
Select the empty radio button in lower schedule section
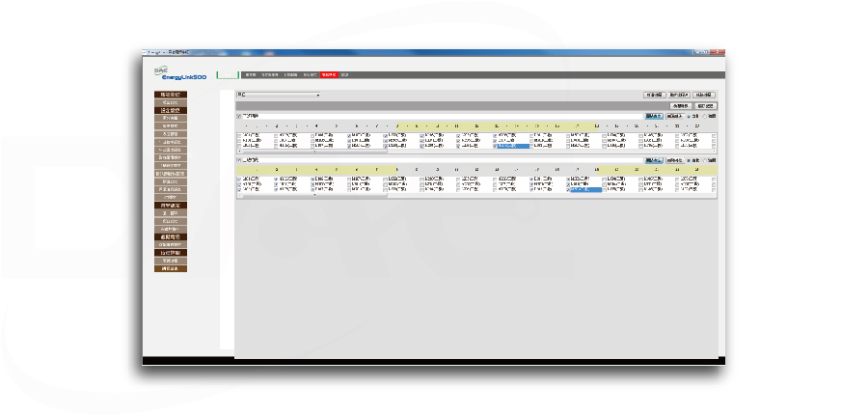pos(705,160)
